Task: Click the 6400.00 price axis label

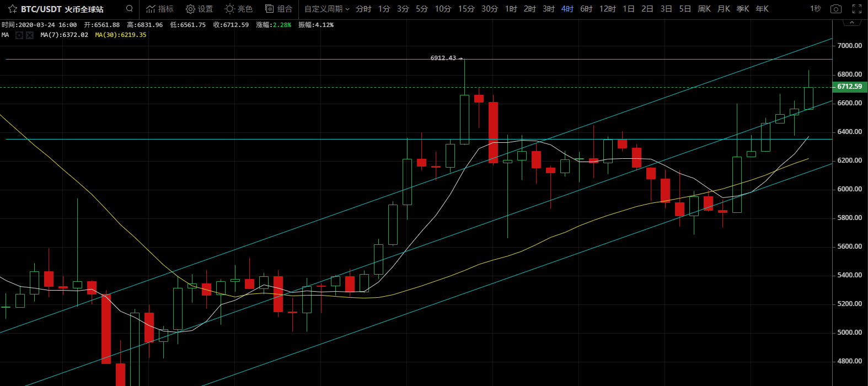Action: 850,132
